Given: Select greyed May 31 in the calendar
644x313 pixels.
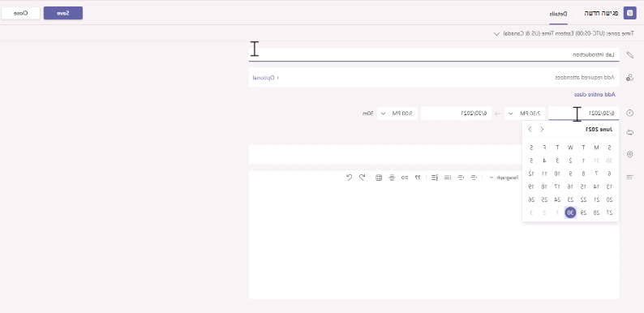Looking at the screenshot, I should [x=596, y=161].
